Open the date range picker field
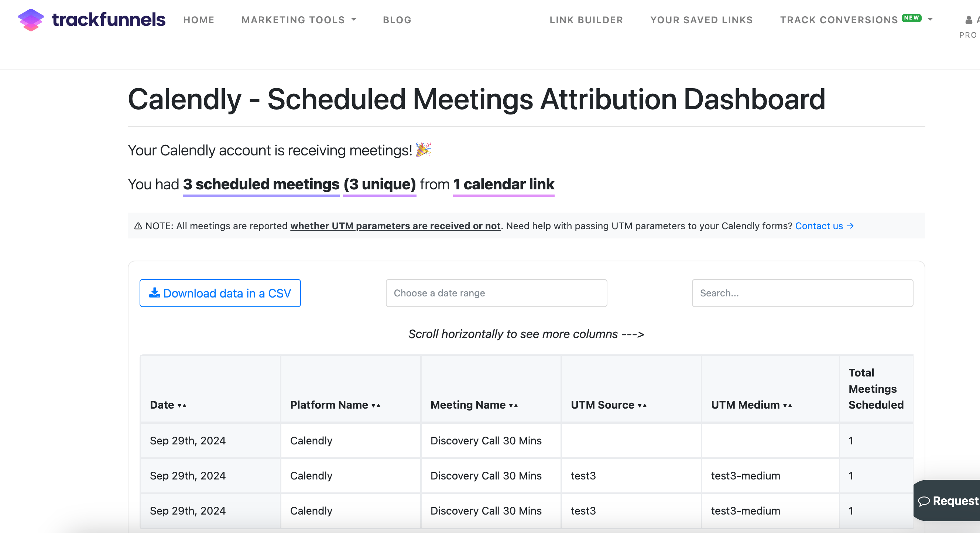The height and width of the screenshot is (533, 980). (496, 293)
